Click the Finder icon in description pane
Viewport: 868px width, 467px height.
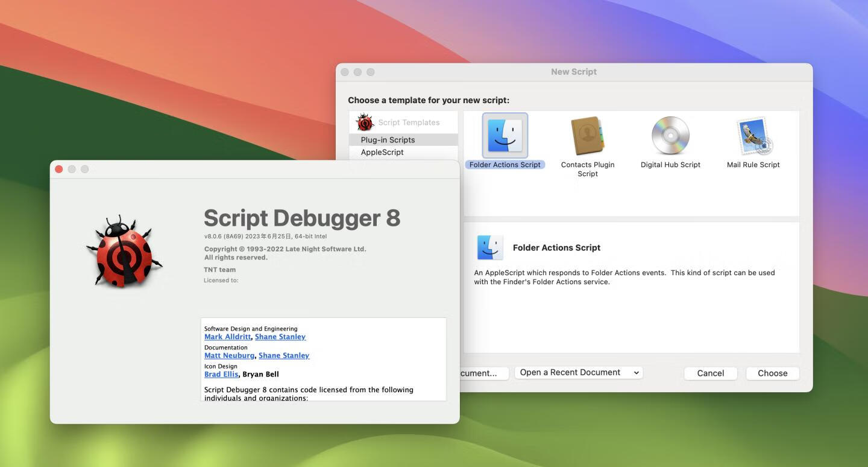click(490, 247)
